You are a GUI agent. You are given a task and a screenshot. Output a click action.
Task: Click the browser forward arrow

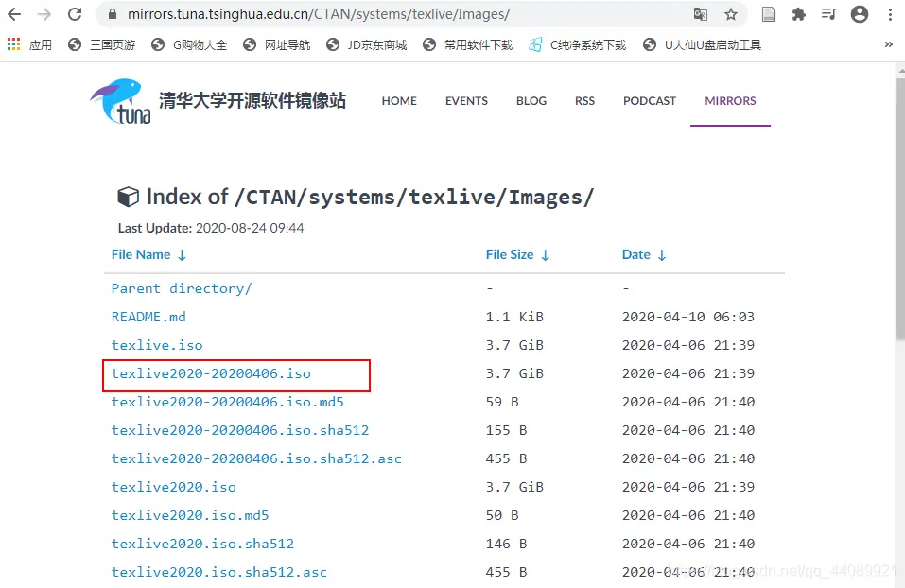44,14
